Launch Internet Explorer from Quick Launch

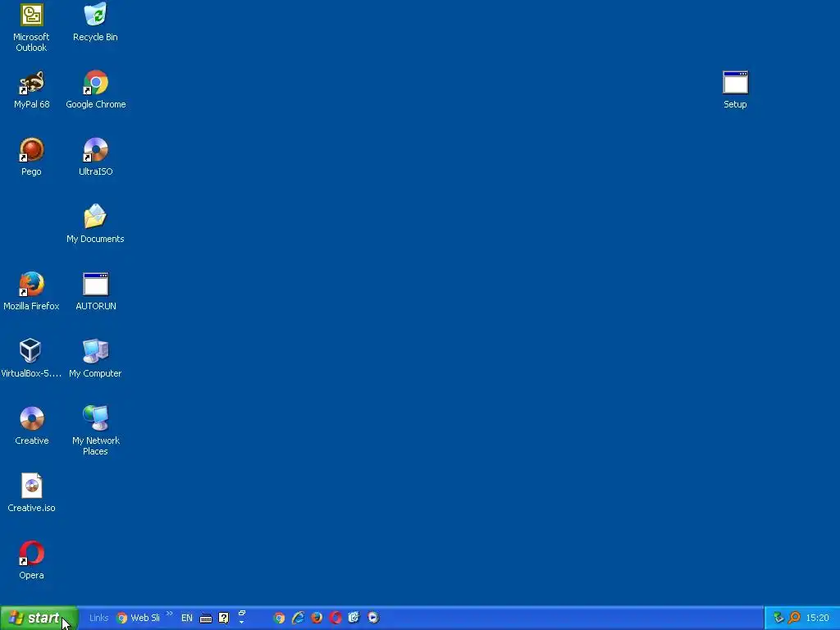298,618
